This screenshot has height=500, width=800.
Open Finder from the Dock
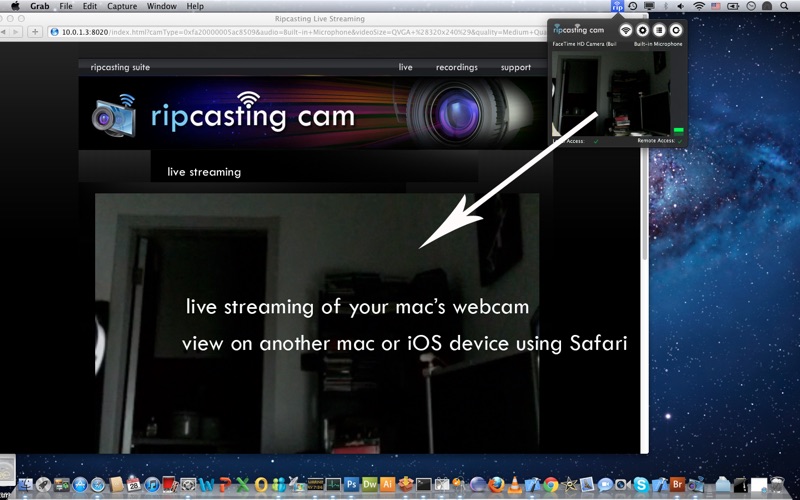25,484
